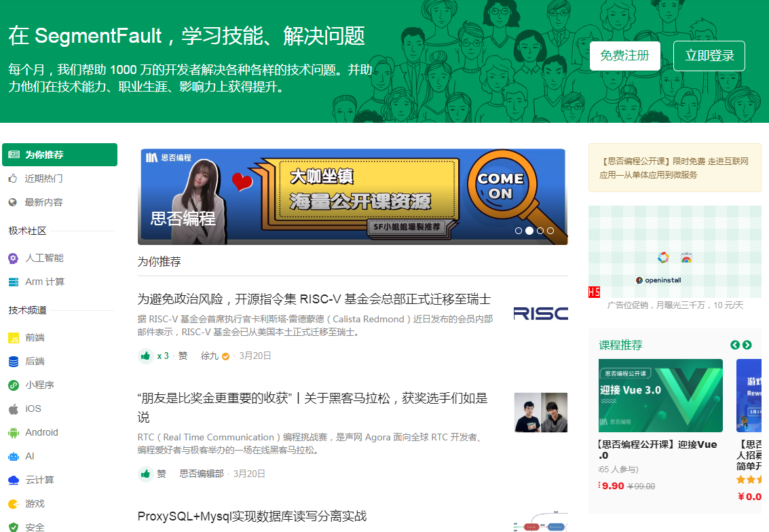Click next arrow in 课程推荐

tap(747, 345)
